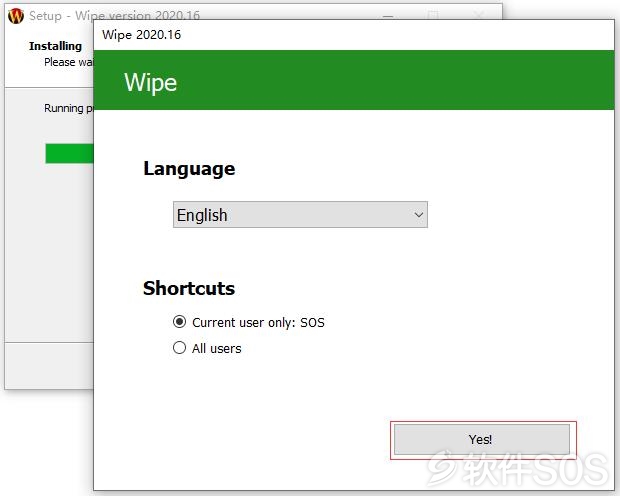Click the green progress bar in Setup window

pyautogui.click(x=70, y=153)
